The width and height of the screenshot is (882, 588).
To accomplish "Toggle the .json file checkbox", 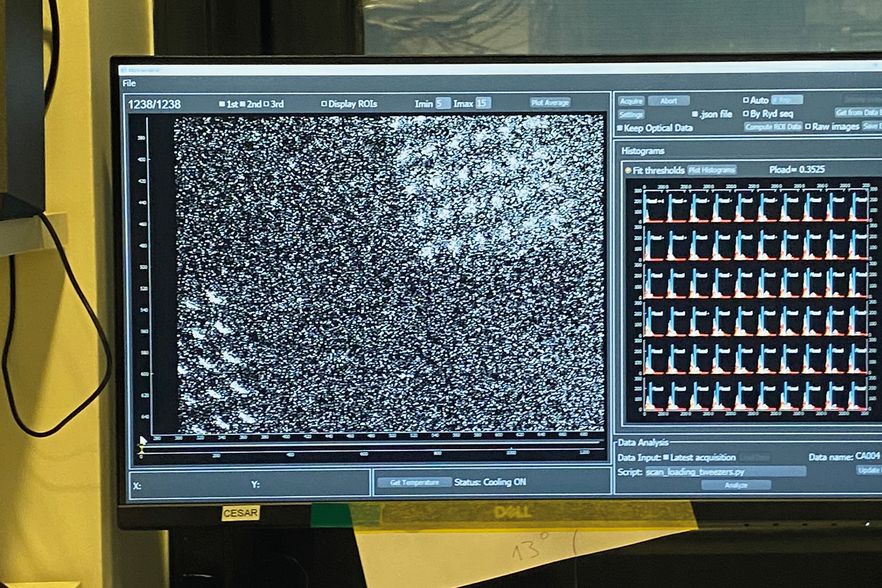I will point(694,114).
